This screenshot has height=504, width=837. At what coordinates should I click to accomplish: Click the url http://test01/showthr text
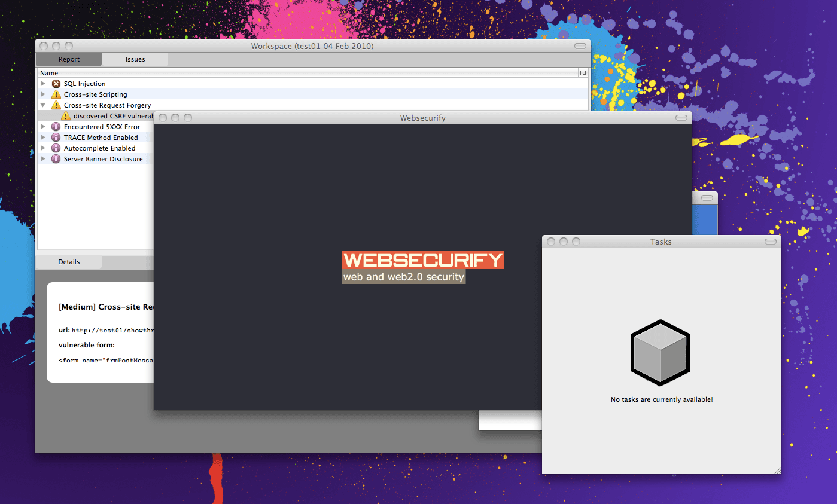click(x=106, y=330)
